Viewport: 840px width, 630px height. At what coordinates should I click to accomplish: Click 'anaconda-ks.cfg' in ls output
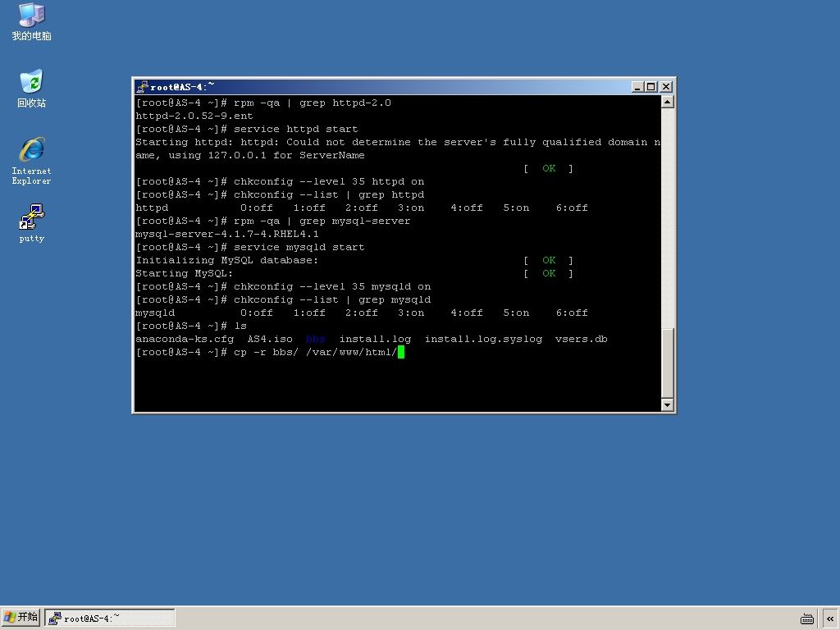(185, 339)
